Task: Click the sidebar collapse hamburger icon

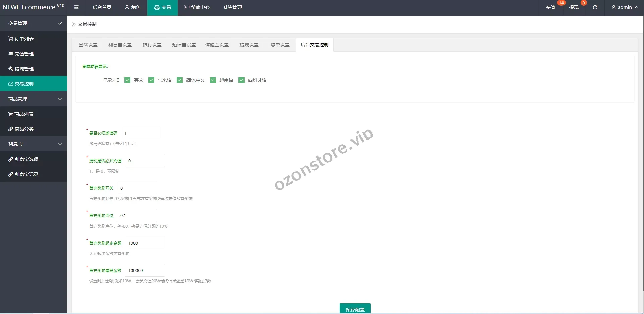Action: [x=76, y=7]
